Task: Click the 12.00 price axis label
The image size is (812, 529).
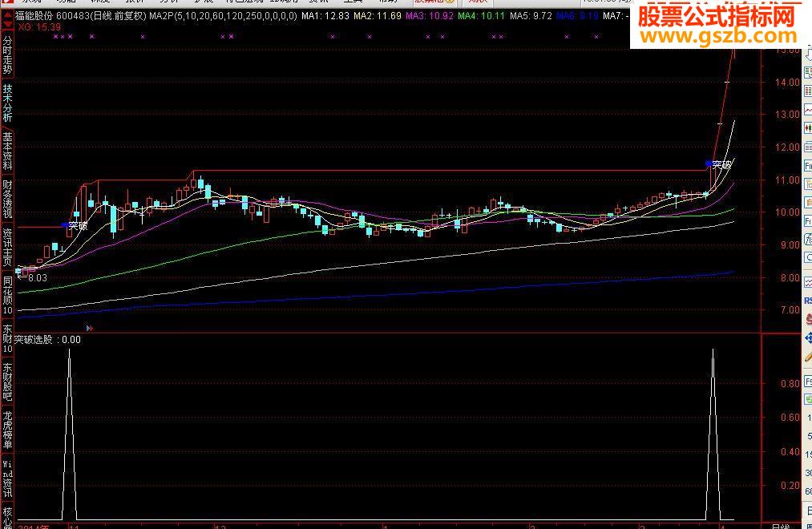Action: 787,147
